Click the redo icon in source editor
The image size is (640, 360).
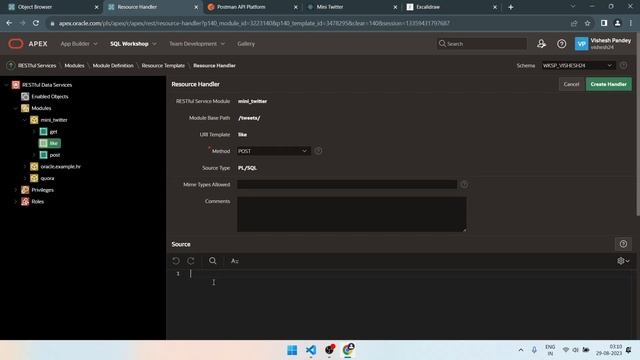(191, 260)
